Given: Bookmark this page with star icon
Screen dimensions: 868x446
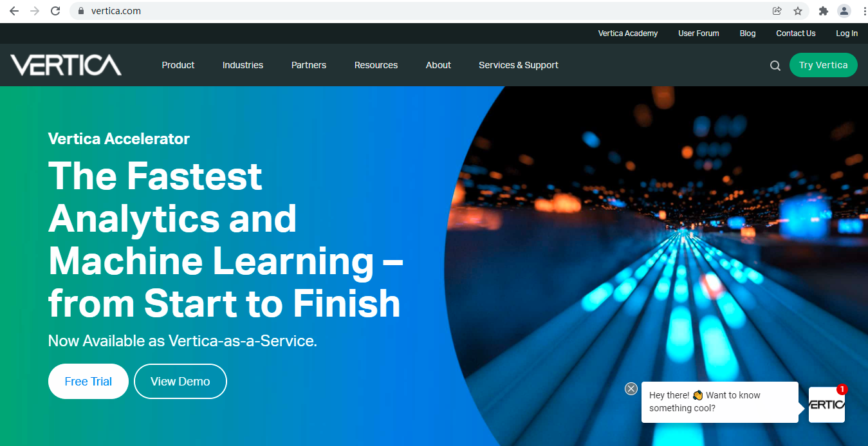Looking at the screenshot, I should click(x=798, y=11).
